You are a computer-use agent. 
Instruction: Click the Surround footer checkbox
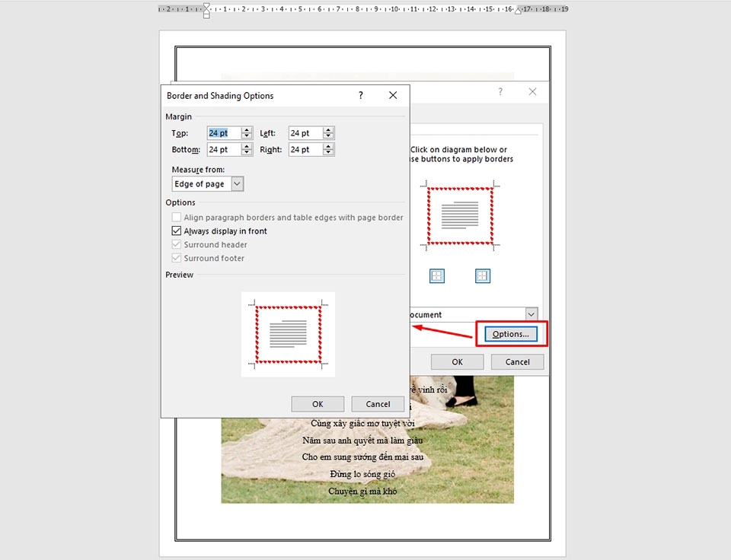pyautogui.click(x=177, y=258)
